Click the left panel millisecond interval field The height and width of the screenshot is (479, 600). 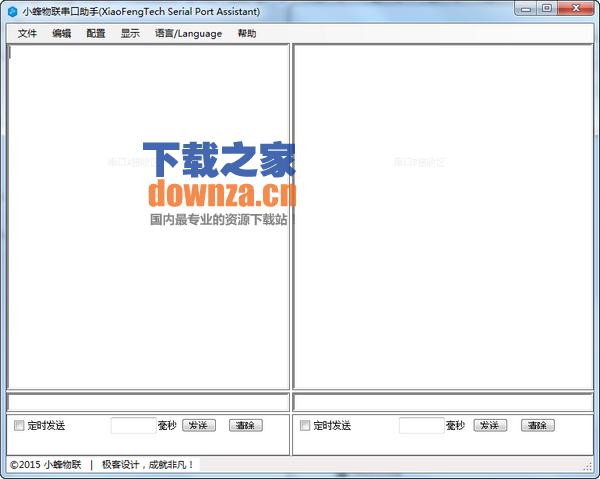point(134,425)
